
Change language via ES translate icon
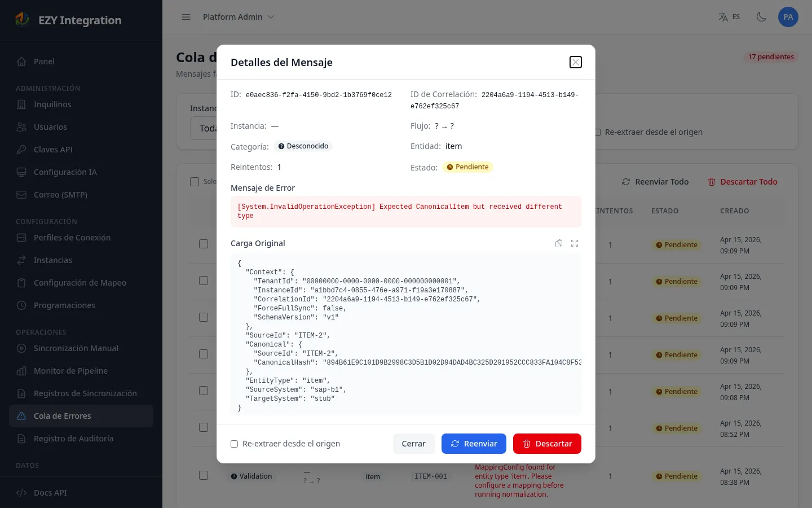(x=729, y=17)
